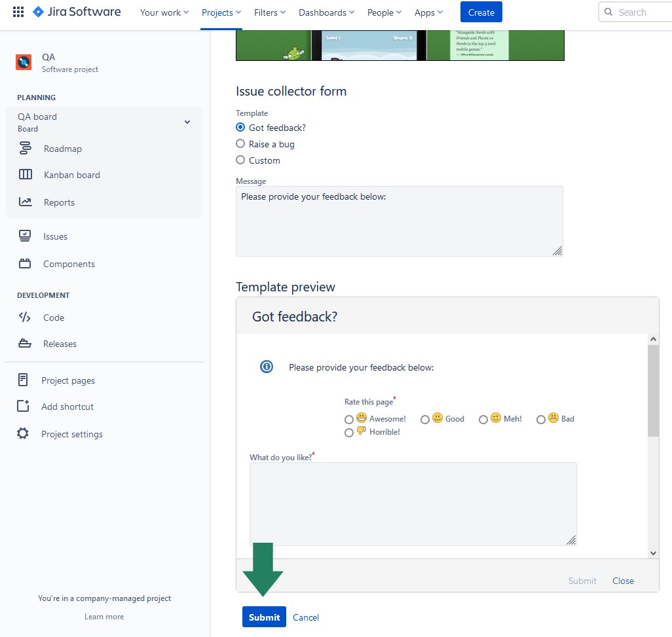This screenshot has width=672, height=637.
Task: Open the Atlassian apps grid
Action: pos(18,11)
